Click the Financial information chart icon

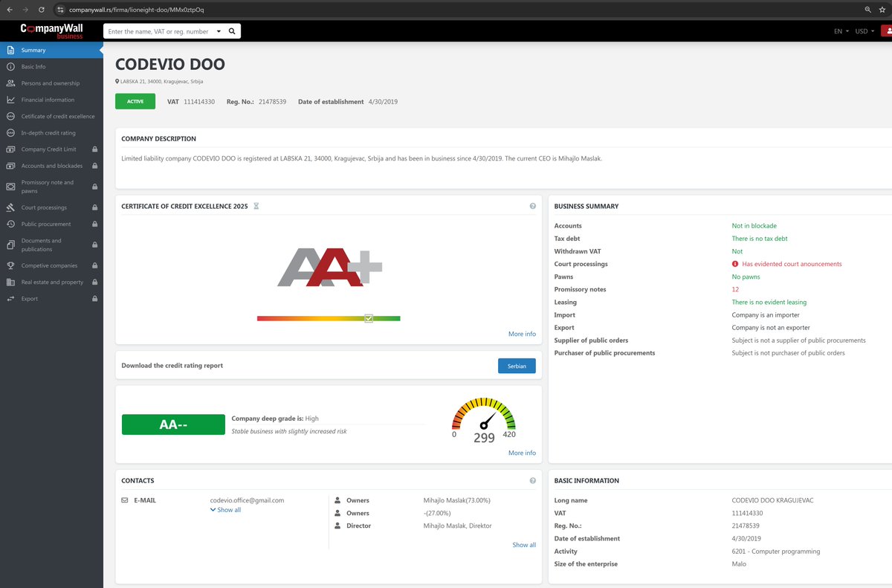pos(10,100)
